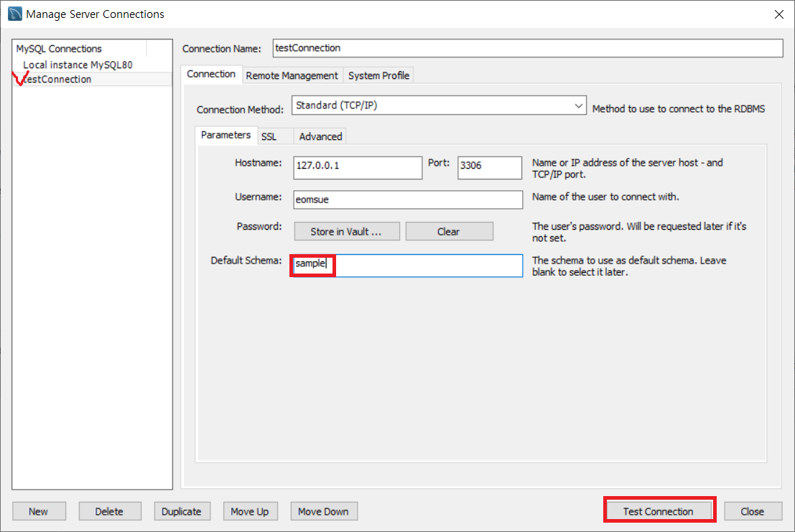Duplicate the selected connection
The image size is (795, 532).
tap(181, 512)
